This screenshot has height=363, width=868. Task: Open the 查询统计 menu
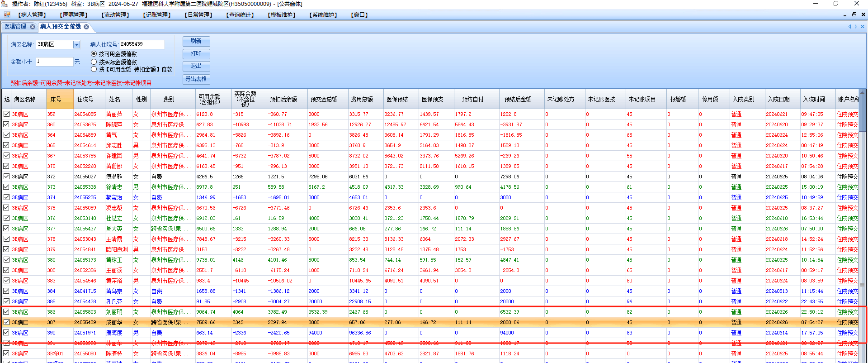(240, 15)
